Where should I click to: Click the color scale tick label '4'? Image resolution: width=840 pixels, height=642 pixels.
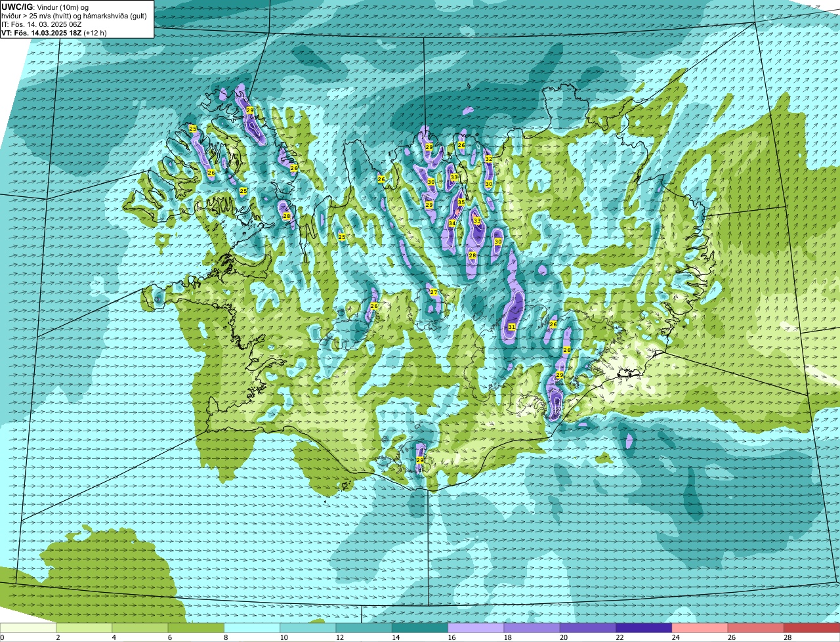coord(114,637)
